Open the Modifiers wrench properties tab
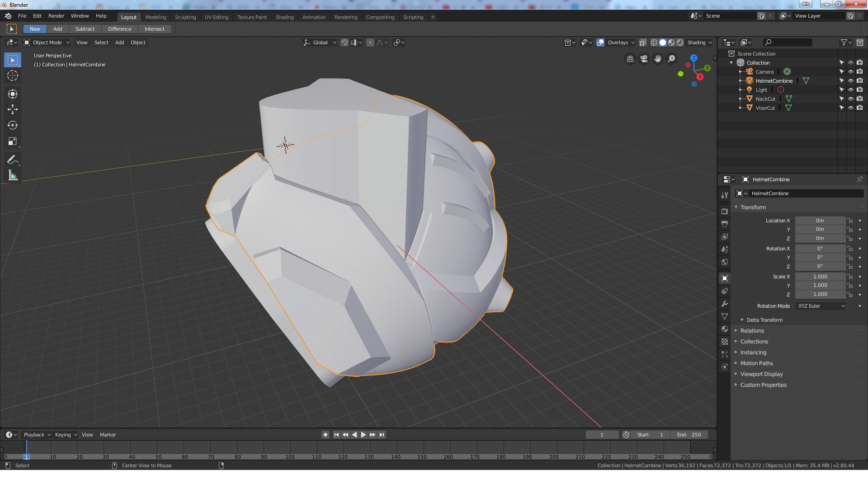This screenshot has width=868, height=488. [x=725, y=304]
